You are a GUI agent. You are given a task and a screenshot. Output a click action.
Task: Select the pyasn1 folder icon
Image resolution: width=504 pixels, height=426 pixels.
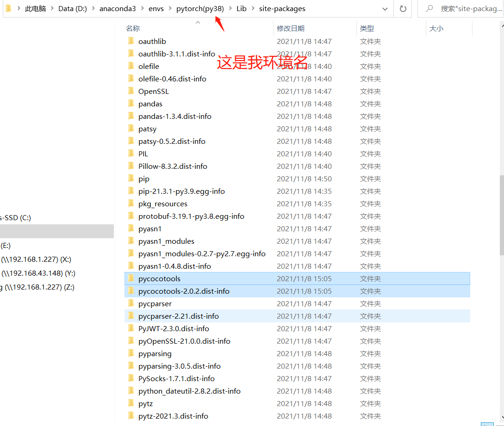coord(131,228)
